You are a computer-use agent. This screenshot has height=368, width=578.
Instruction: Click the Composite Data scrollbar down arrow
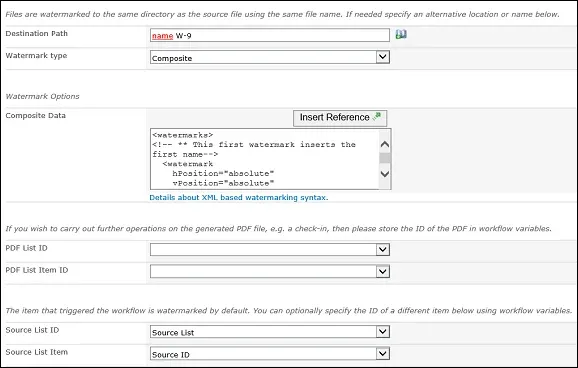click(x=385, y=174)
